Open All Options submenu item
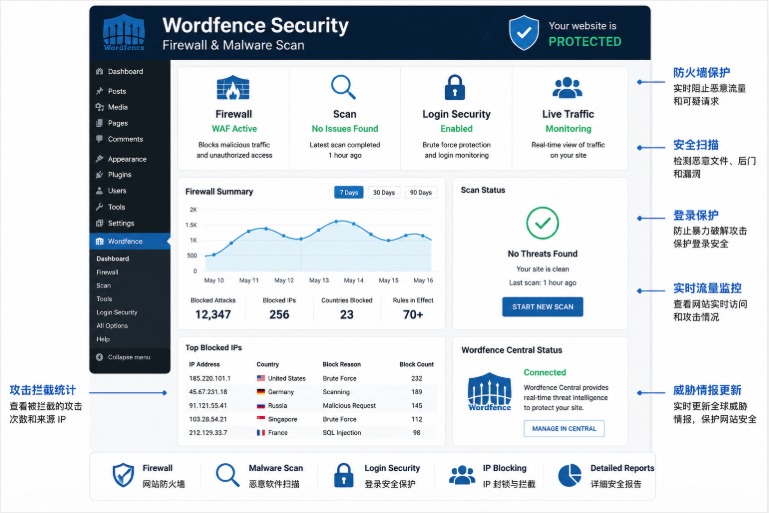The width and height of the screenshot is (769, 513). coord(112,326)
